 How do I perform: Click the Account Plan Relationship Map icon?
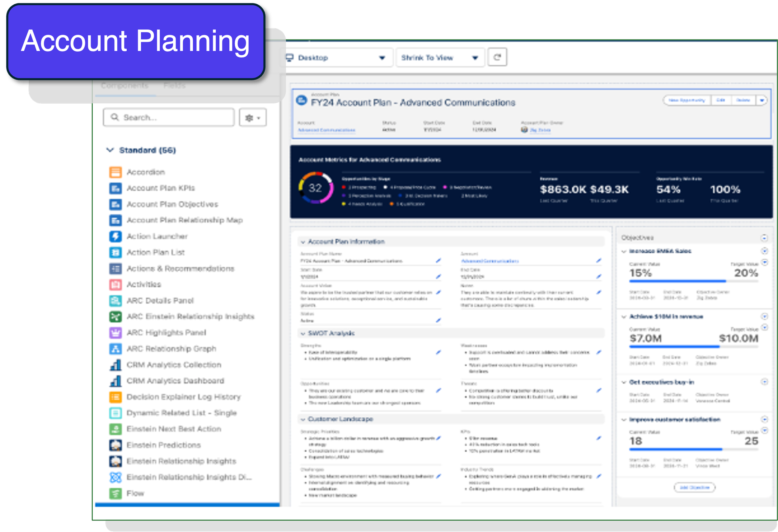pyautogui.click(x=115, y=221)
